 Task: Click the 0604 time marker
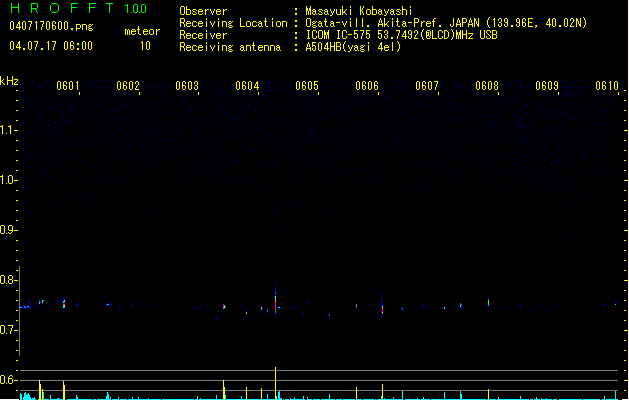tap(247, 85)
